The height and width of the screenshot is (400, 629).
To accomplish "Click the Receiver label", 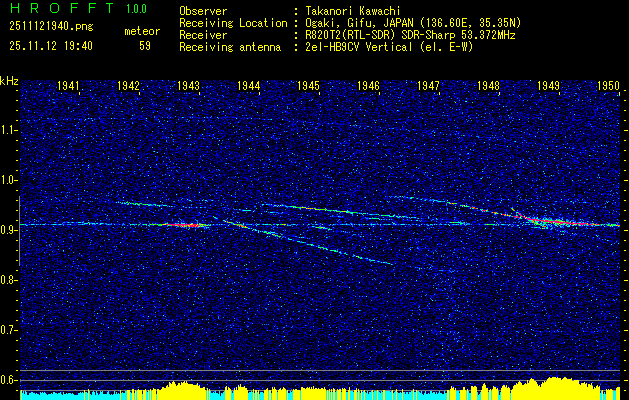I will 203,35.
